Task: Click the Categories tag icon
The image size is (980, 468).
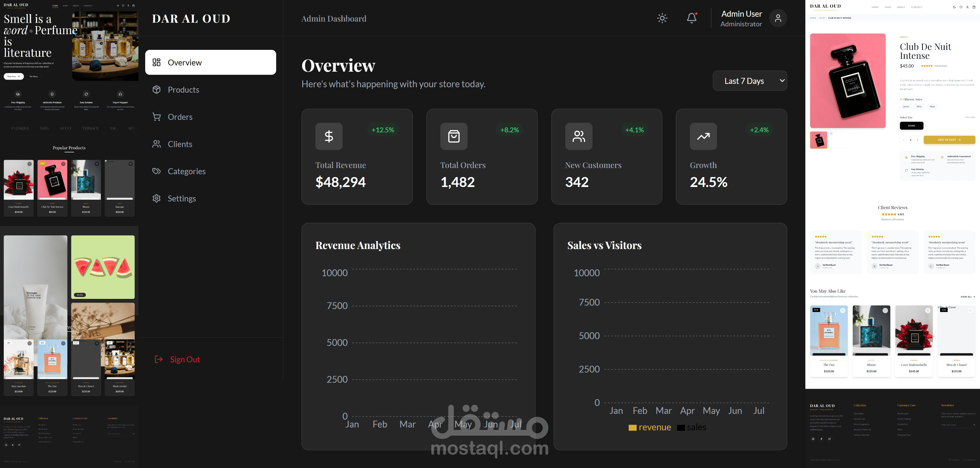Action: [x=156, y=171]
